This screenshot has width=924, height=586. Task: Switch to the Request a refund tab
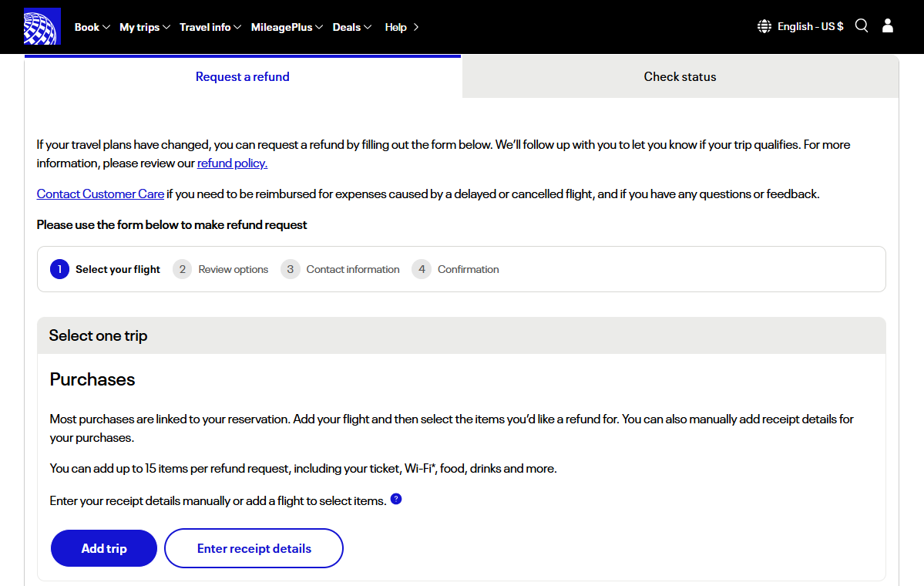pyautogui.click(x=242, y=76)
